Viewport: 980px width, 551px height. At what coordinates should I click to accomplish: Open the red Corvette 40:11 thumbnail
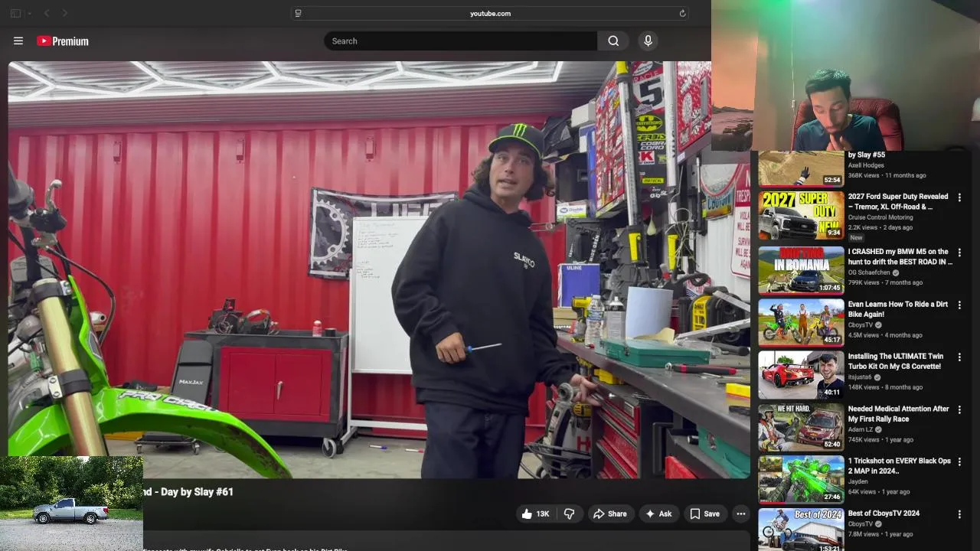pos(801,375)
